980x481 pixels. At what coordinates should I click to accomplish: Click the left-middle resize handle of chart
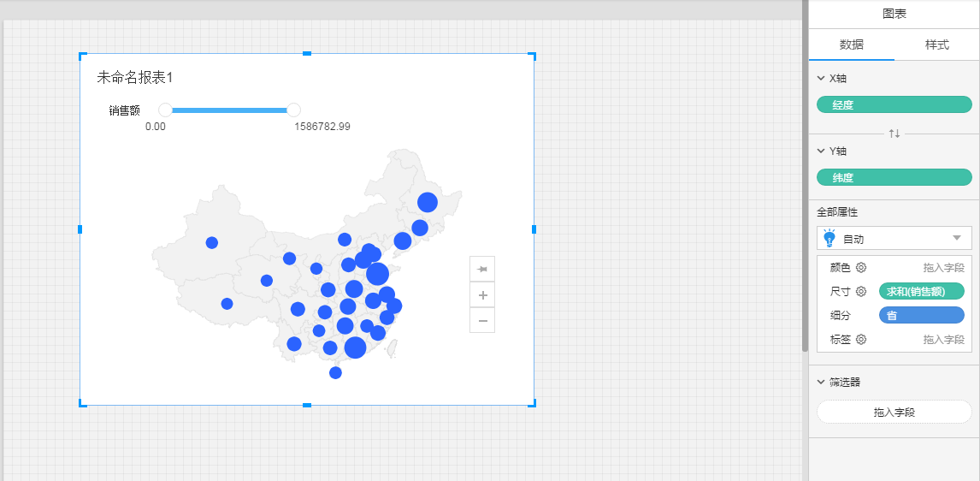click(80, 229)
